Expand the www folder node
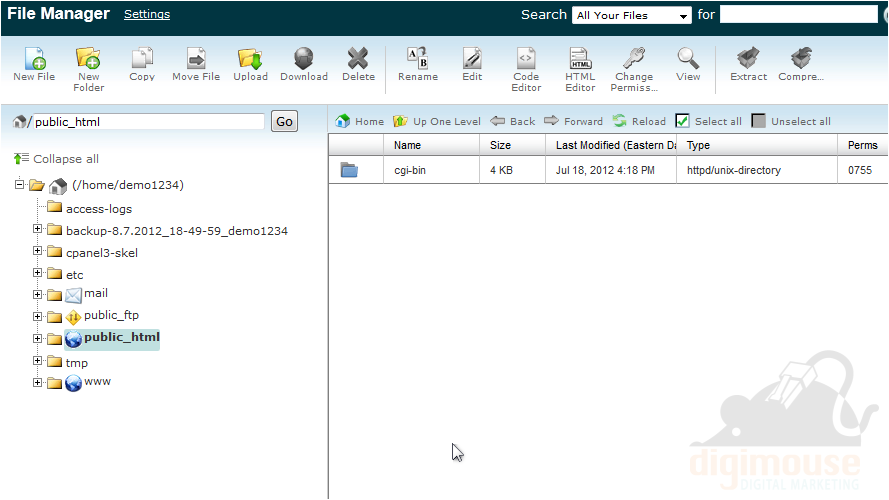This screenshot has width=889, height=500. click(37, 383)
